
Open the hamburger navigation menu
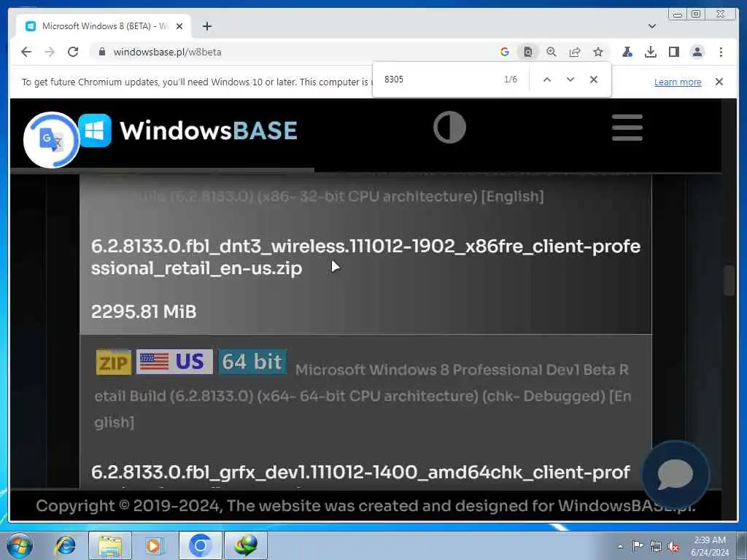(x=627, y=128)
